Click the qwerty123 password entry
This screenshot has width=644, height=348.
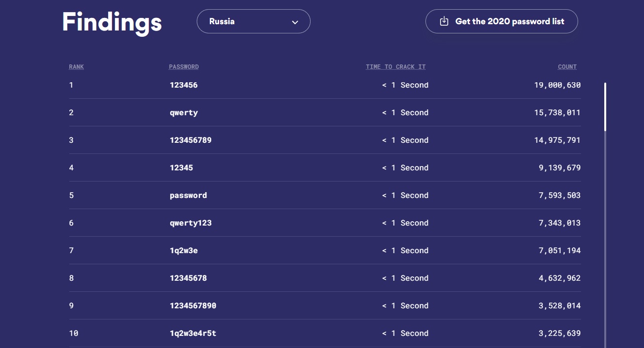[x=190, y=223]
